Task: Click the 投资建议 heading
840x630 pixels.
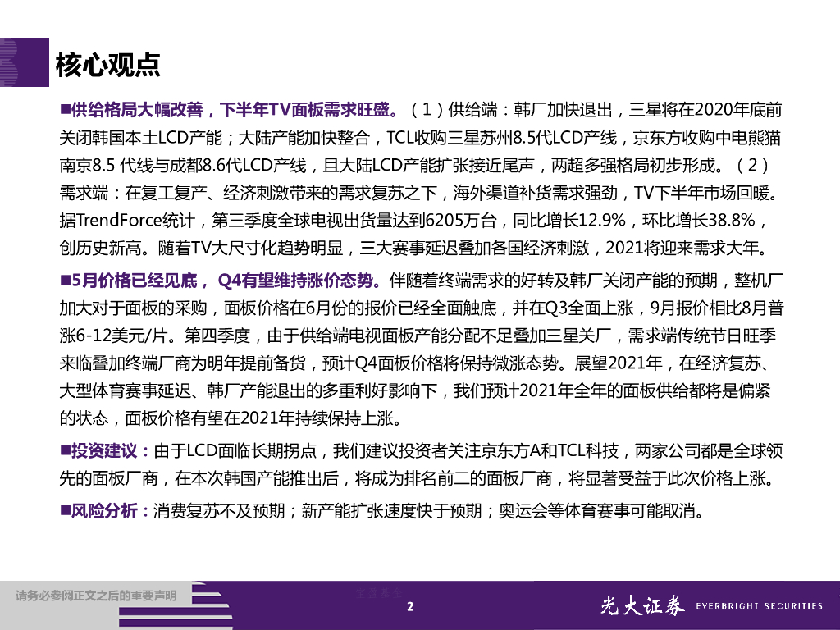Action: (104, 450)
